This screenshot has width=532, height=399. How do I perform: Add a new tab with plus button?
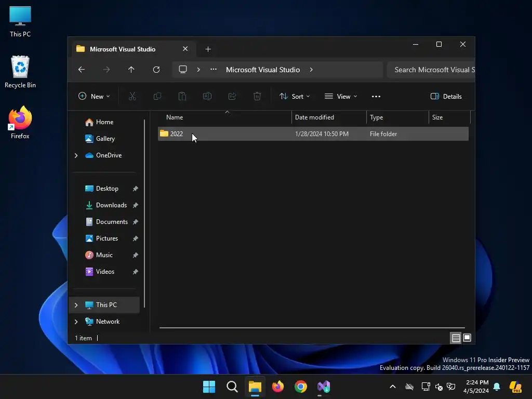point(208,49)
